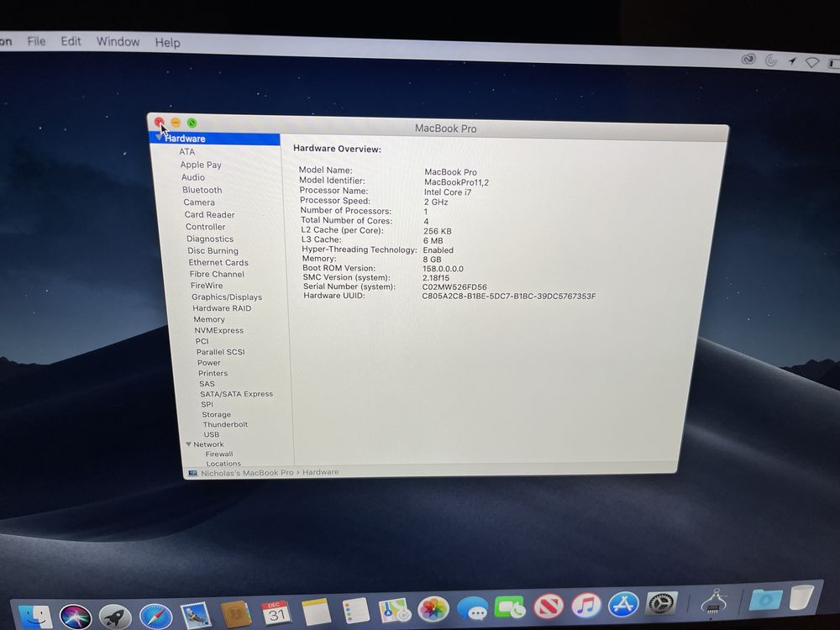This screenshot has height=630, width=840.
Task: Click the Creative Cloud menu bar icon
Action: [748, 60]
